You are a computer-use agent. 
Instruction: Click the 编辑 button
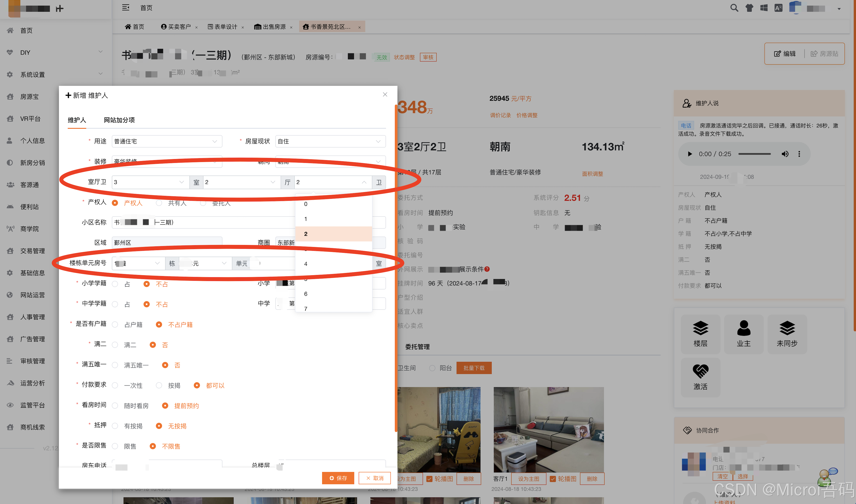[785, 54]
